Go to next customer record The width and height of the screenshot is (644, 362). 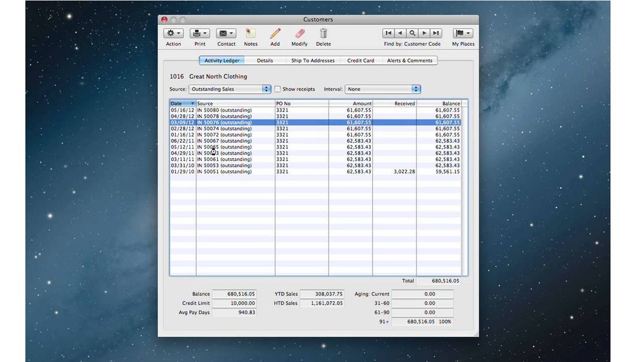click(x=424, y=33)
